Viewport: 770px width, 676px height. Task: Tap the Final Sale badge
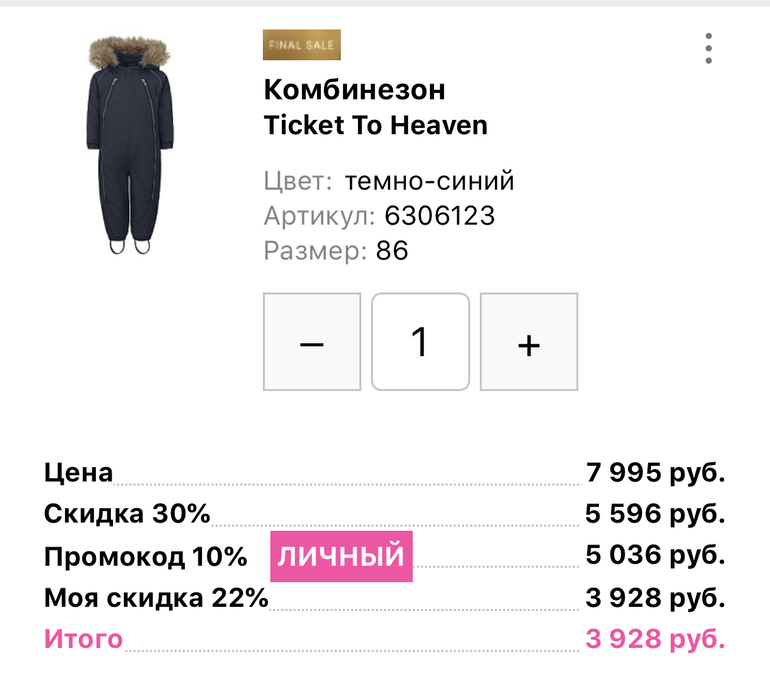coord(302,45)
